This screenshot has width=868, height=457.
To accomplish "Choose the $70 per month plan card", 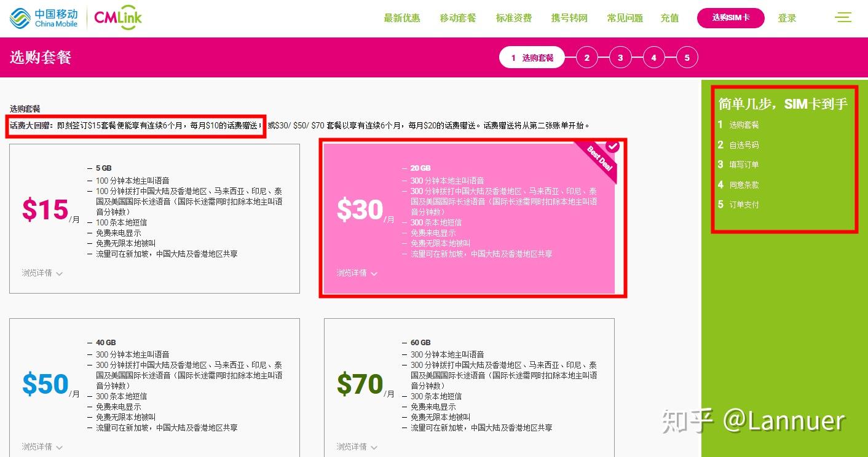I will pos(469,388).
